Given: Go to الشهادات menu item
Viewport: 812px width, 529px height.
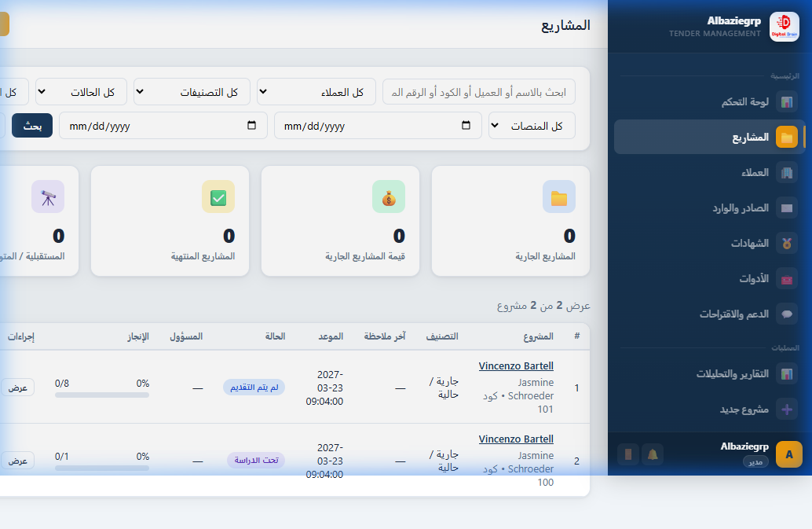Looking at the screenshot, I should [709, 243].
